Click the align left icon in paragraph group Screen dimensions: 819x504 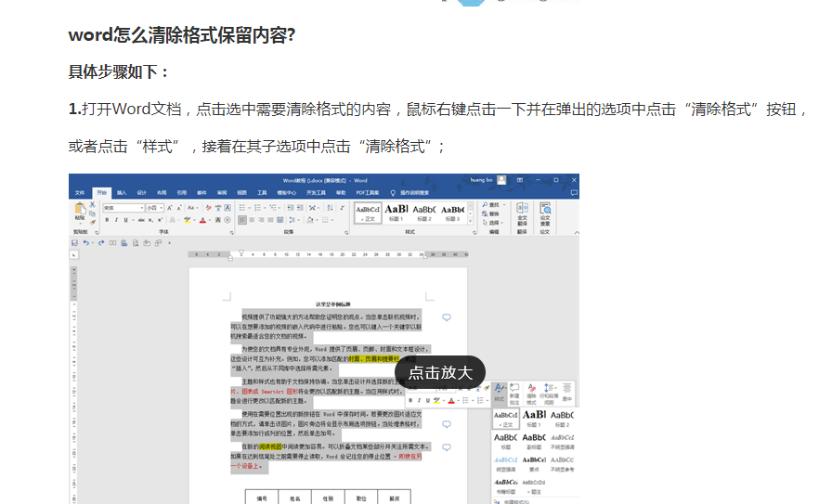pyautogui.click(x=242, y=220)
